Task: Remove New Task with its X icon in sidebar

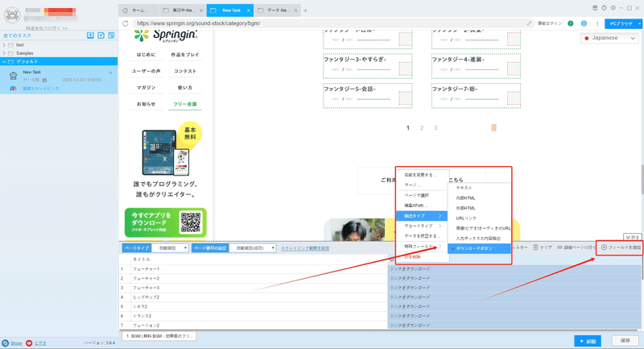Action: 110,73
